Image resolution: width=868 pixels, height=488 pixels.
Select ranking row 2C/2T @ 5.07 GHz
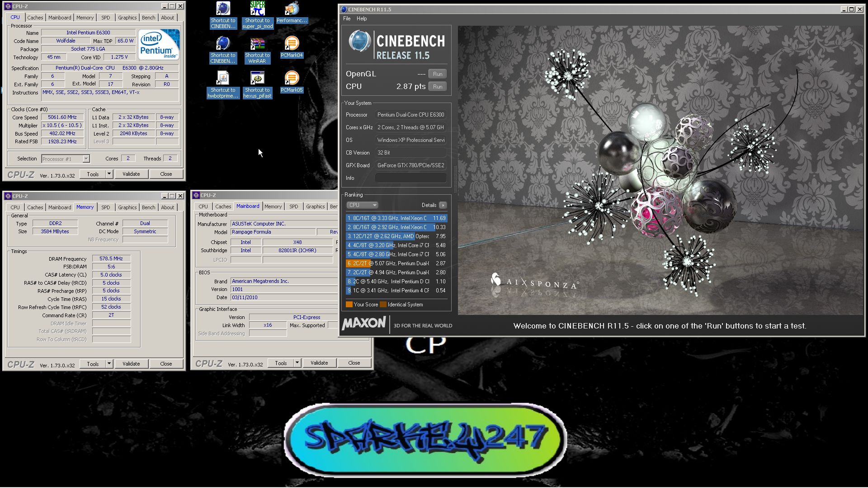396,263
